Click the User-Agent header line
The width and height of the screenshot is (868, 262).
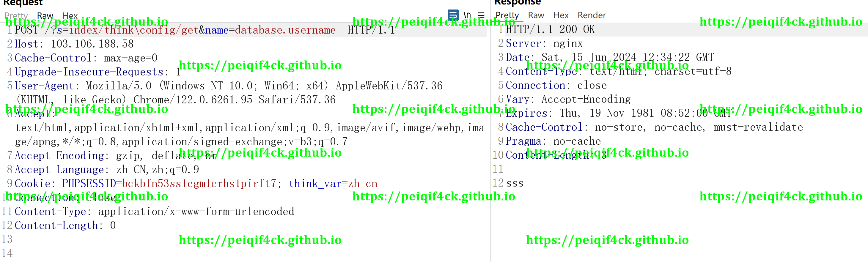[229, 93]
